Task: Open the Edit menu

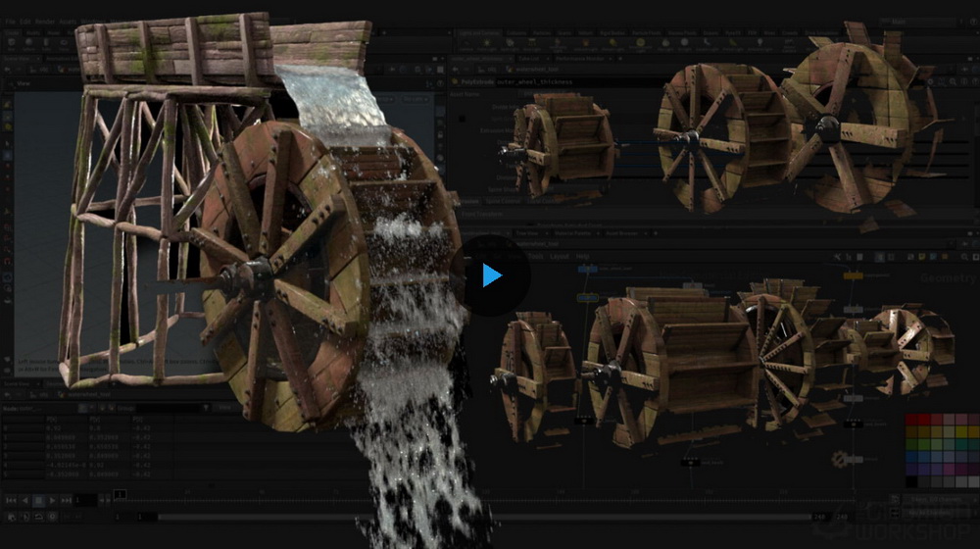Action: 25,22
